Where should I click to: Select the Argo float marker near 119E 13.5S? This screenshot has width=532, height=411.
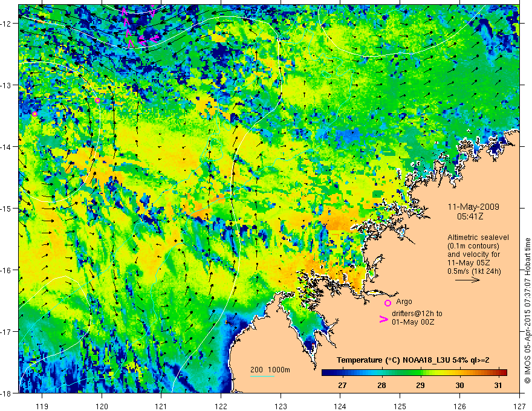click(34, 114)
